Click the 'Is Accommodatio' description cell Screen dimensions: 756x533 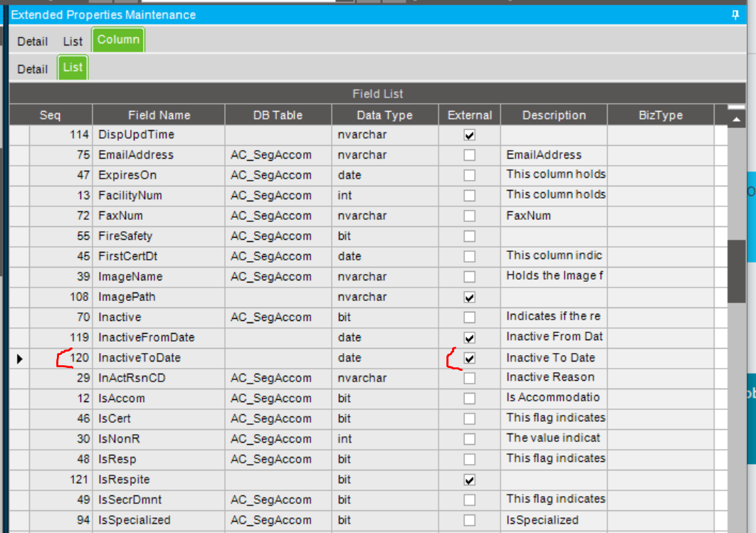pos(554,399)
